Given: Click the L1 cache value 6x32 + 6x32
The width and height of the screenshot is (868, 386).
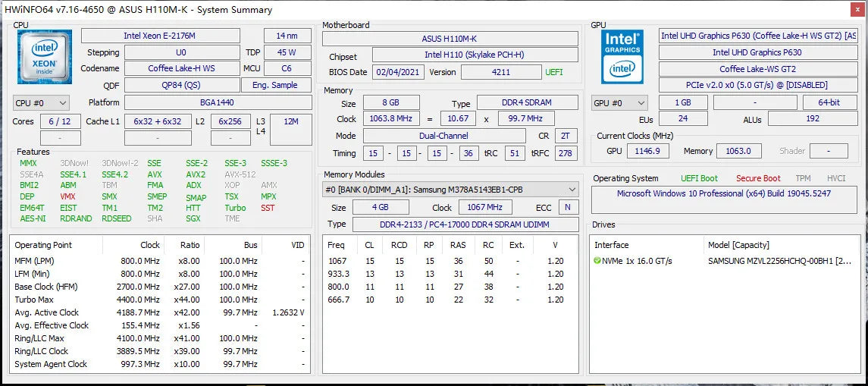Looking at the screenshot, I should click(x=158, y=122).
